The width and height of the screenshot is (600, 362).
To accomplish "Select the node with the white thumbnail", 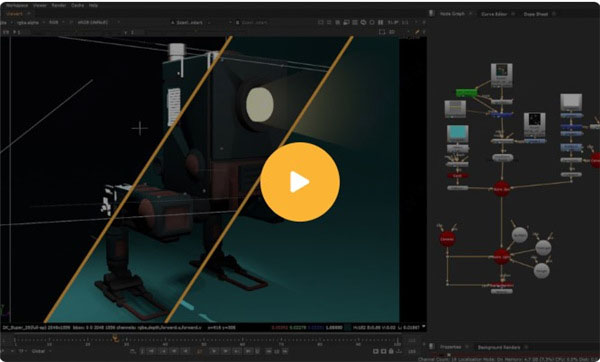I will point(571,103).
